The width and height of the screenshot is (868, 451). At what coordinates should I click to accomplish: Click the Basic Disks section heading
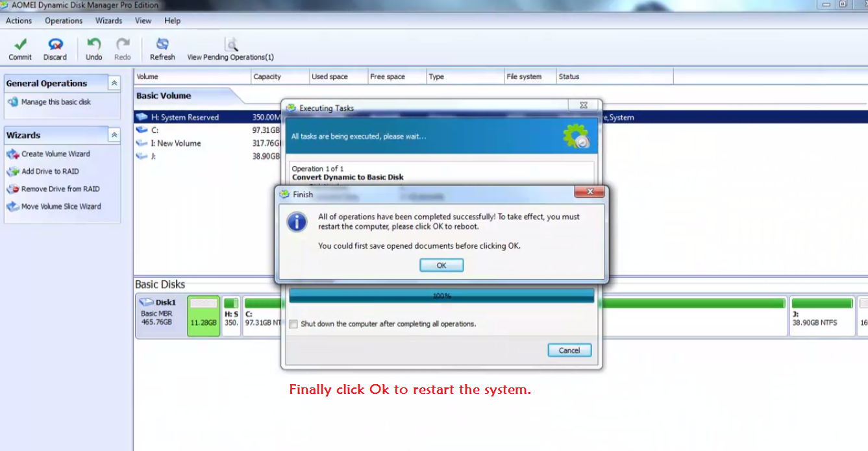pyautogui.click(x=160, y=284)
